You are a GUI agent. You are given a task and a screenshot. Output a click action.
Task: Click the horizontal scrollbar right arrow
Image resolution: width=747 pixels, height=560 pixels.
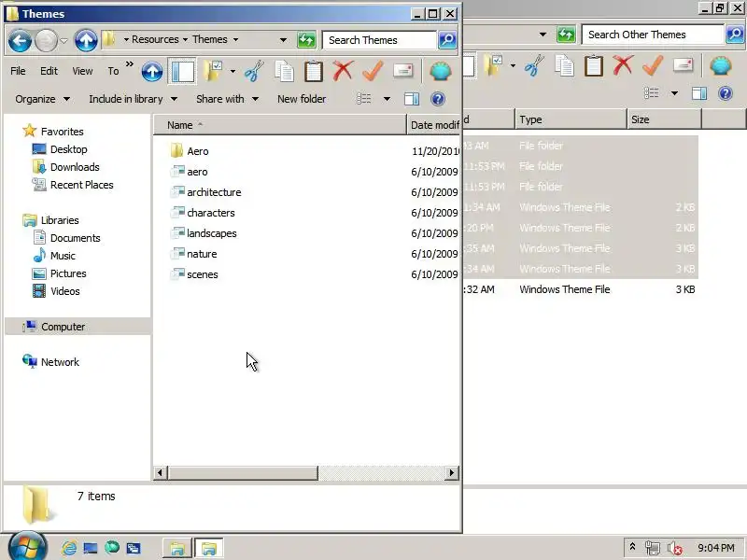coord(452,473)
